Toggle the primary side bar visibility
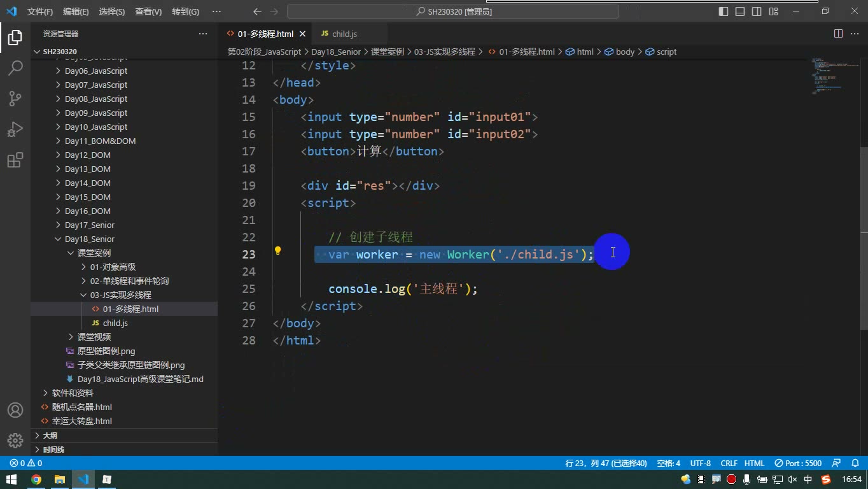The height and width of the screenshot is (489, 868). [x=724, y=11]
